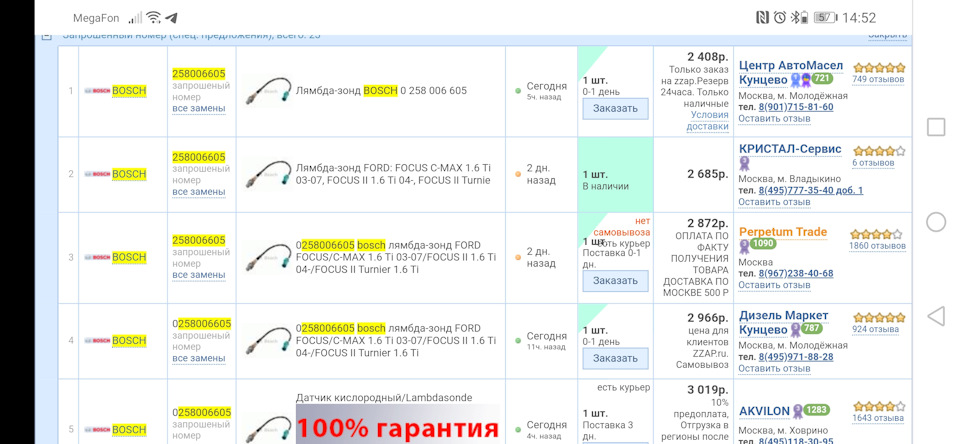Screen dimensions: 960x444
Task: Collapse the Запрошенный номер section
Action: pyautogui.click(x=46, y=36)
